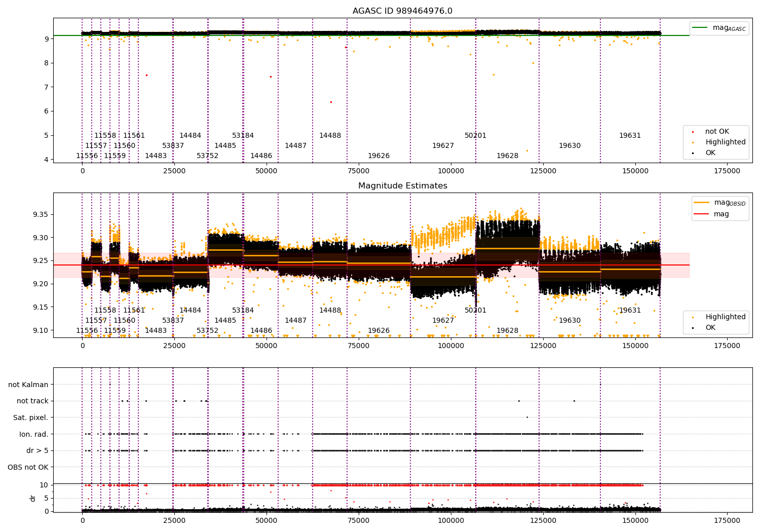The image size is (760, 532).
Task: Click OBSID label 11561 in top panel
Action: [134, 136]
